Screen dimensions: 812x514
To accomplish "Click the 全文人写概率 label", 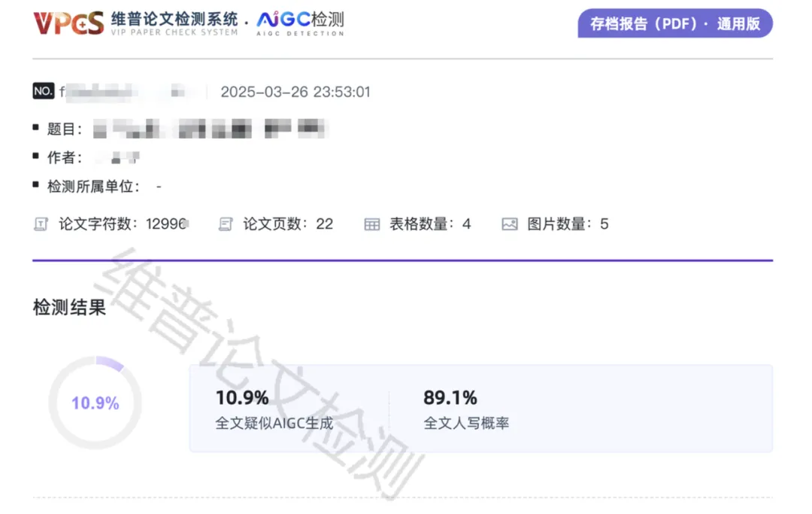I will (x=466, y=423).
